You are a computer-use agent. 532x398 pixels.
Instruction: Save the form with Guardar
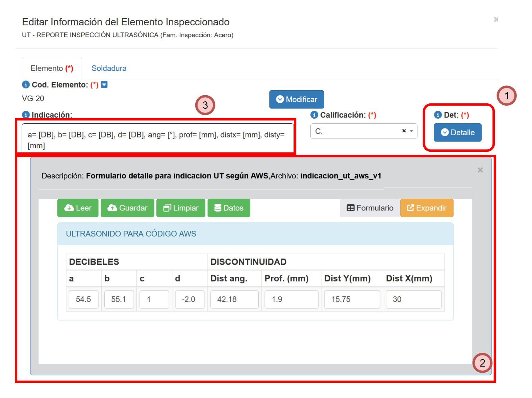click(127, 208)
